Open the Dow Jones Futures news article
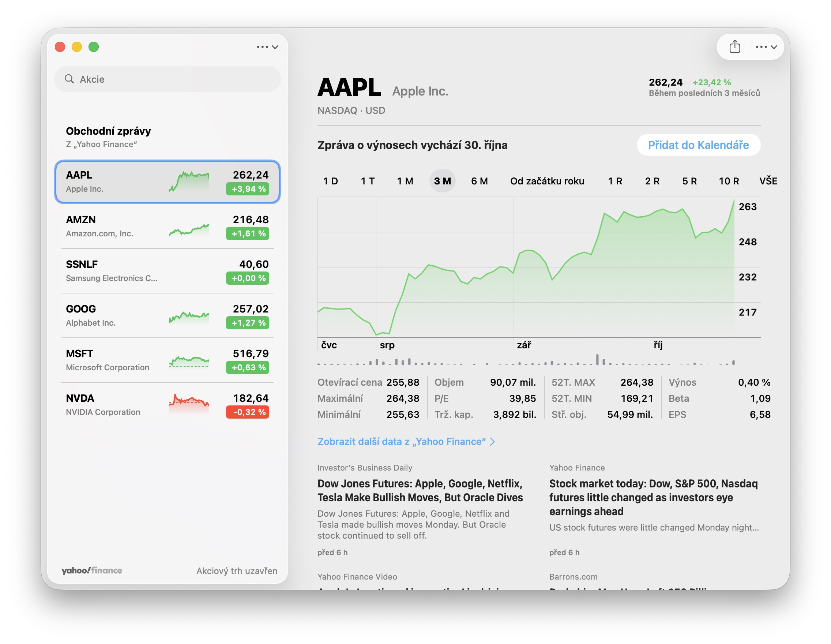Image resolution: width=831 pixels, height=644 pixels. (x=420, y=490)
